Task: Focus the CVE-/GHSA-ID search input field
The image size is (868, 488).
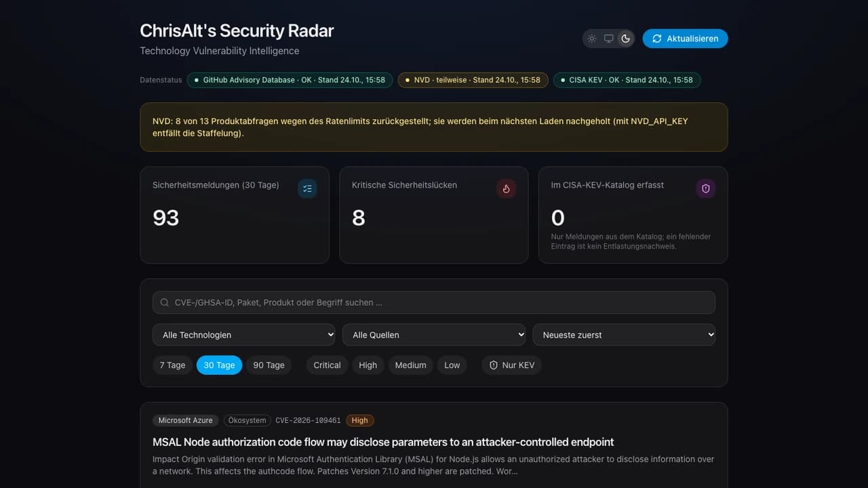Action: (434, 302)
